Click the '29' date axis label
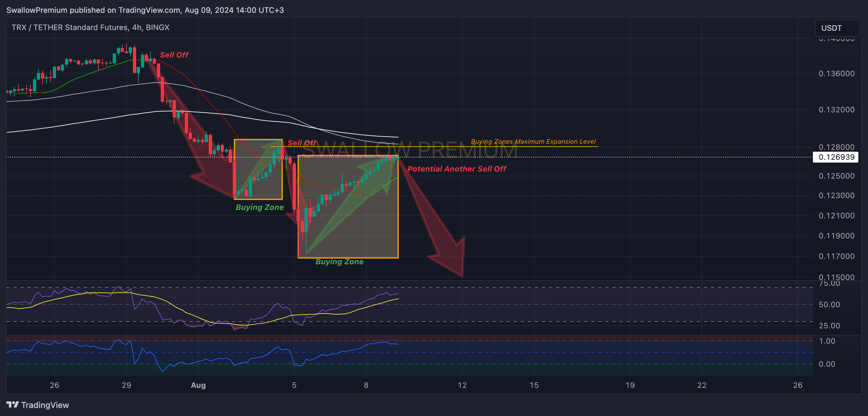Image resolution: width=868 pixels, height=416 pixels. [127, 385]
